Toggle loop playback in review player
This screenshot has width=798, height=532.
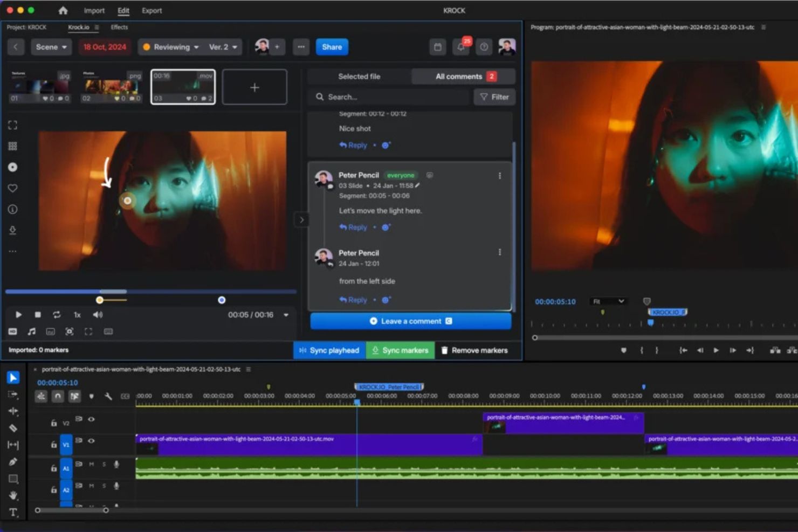[x=57, y=315]
